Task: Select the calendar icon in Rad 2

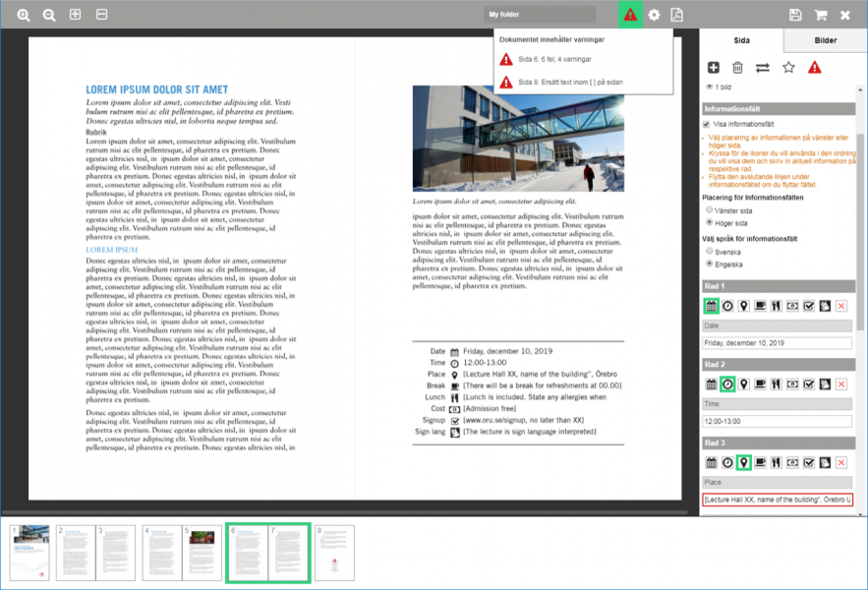Action: tap(712, 383)
